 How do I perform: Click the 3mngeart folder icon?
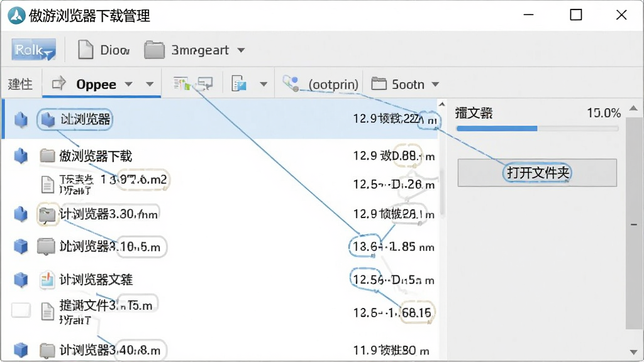(x=154, y=50)
